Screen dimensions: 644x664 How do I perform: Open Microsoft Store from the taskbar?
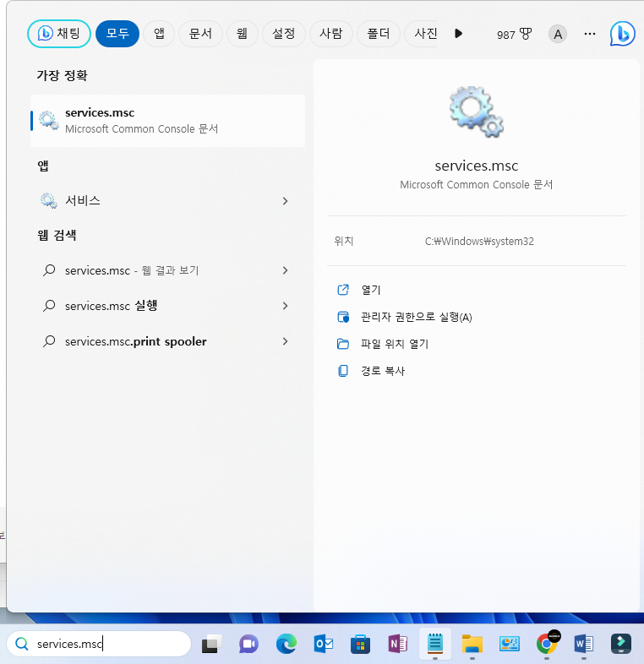click(x=360, y=644)
